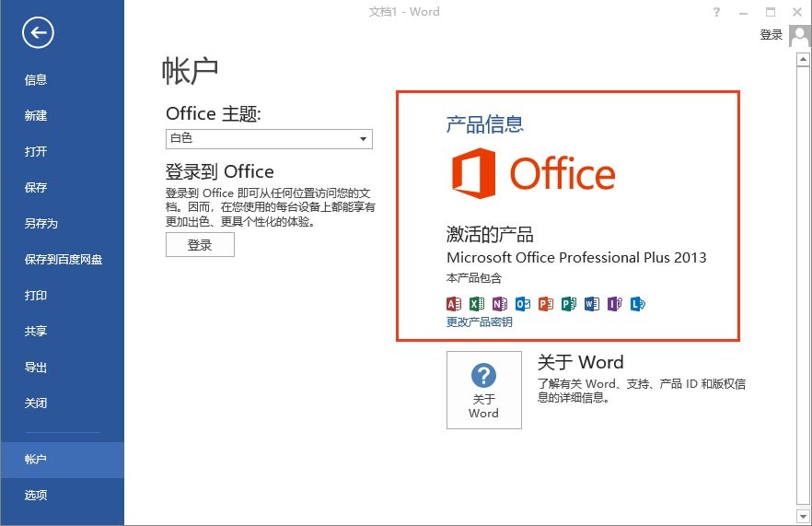Select the 帐户 sidebar item
Screen dimensions: 812x526
point(63,460)
